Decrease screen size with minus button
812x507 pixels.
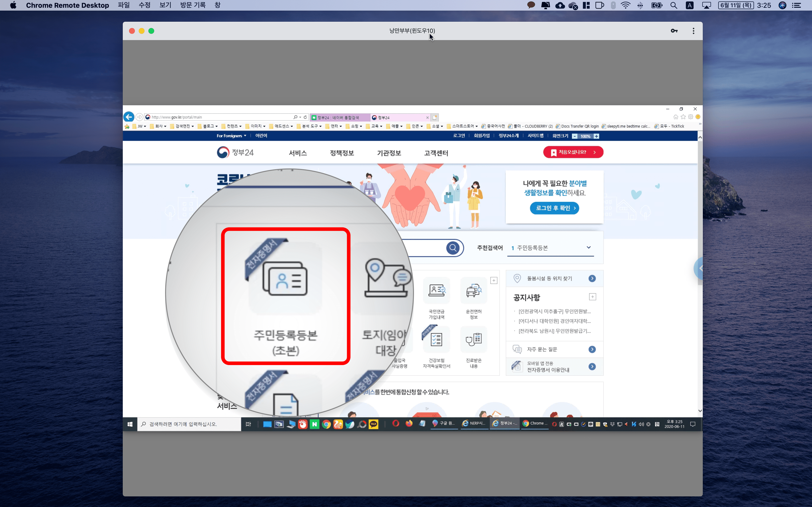(x=575, y=136)
